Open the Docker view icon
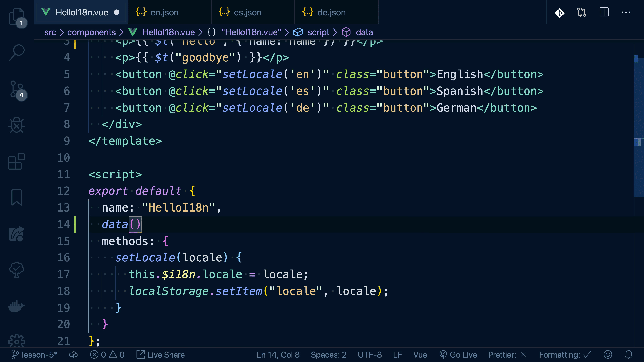Viewport: 644px width, 362px height. (x=16, y=306)
